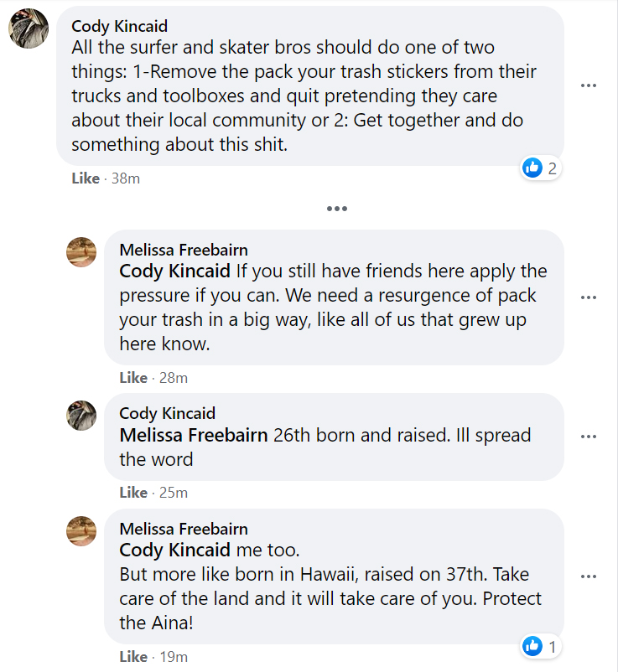Open options for Cody's '26th born' reply
This screenshot has width=618, height=672.
coord(589,437)
